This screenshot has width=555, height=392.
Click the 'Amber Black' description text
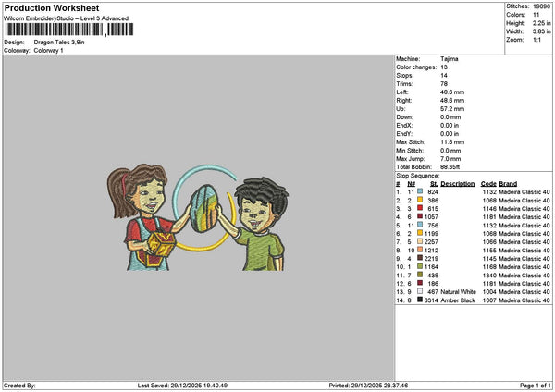[x=458, y=300]
